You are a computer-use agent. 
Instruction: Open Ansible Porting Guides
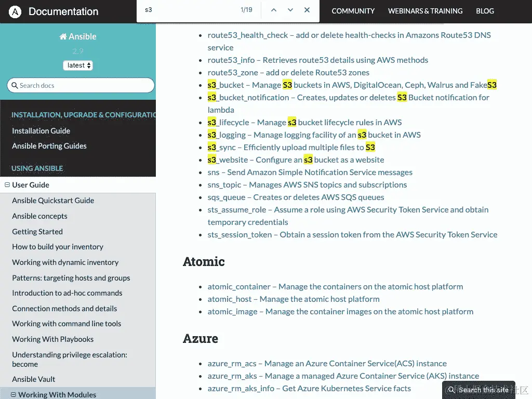pos(49,146)
